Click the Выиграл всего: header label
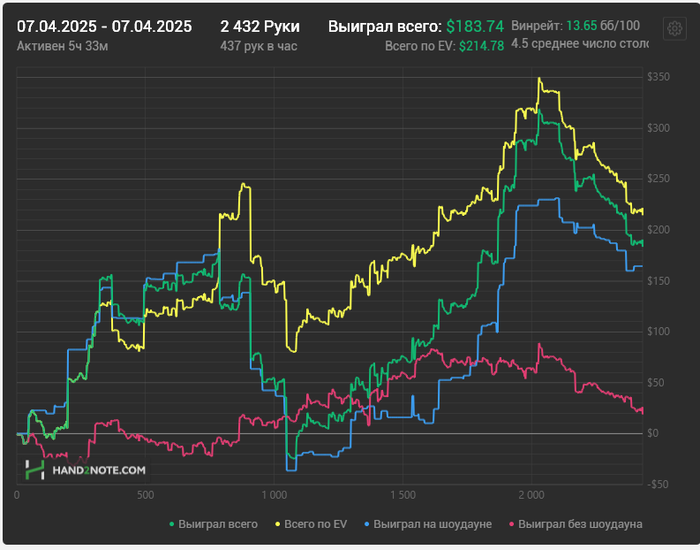This screenshot has width=700, height=550. [x=385, y=26]
